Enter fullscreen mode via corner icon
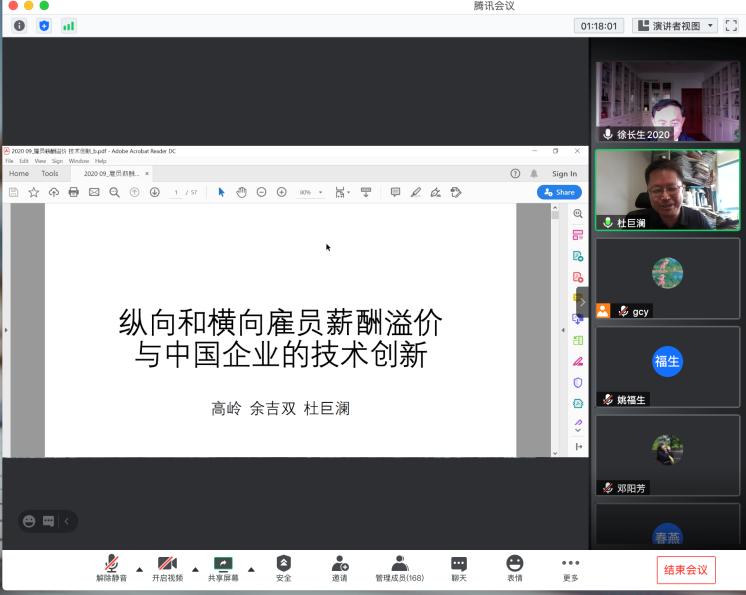Screen dimensions: 746x595 [x=731, y=26]
